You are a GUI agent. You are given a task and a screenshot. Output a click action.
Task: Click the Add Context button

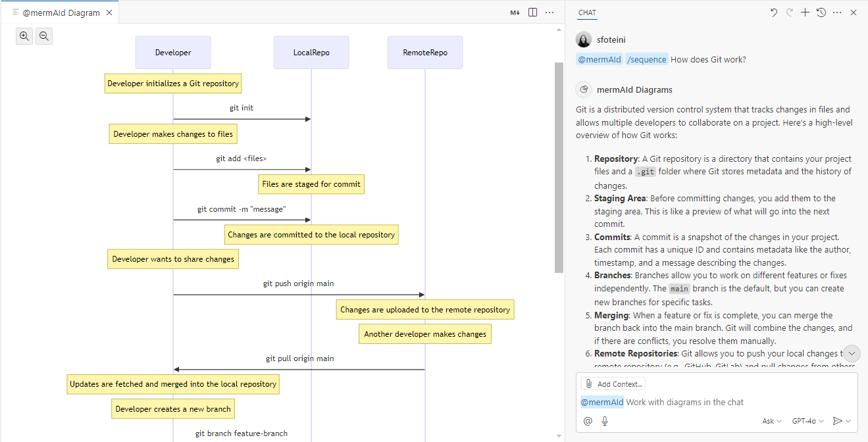pos(613,384)
